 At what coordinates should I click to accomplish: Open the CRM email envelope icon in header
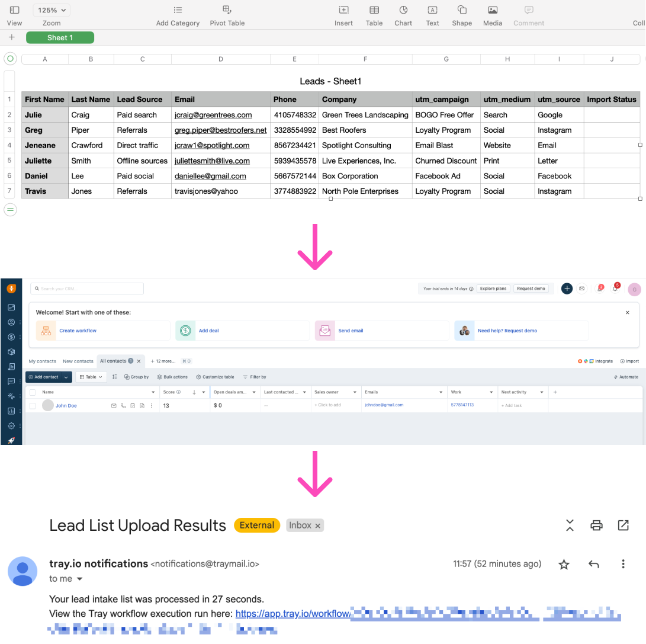[x=581, y=289]
